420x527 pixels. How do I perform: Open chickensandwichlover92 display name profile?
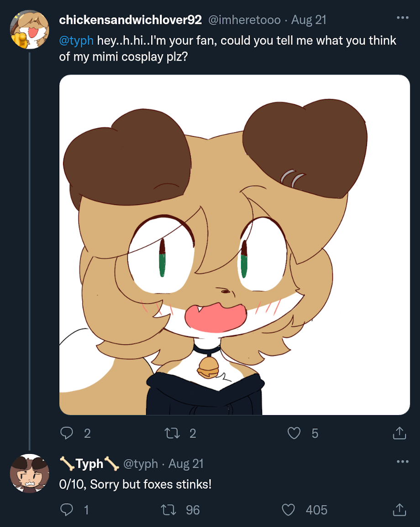click(131, 20)
